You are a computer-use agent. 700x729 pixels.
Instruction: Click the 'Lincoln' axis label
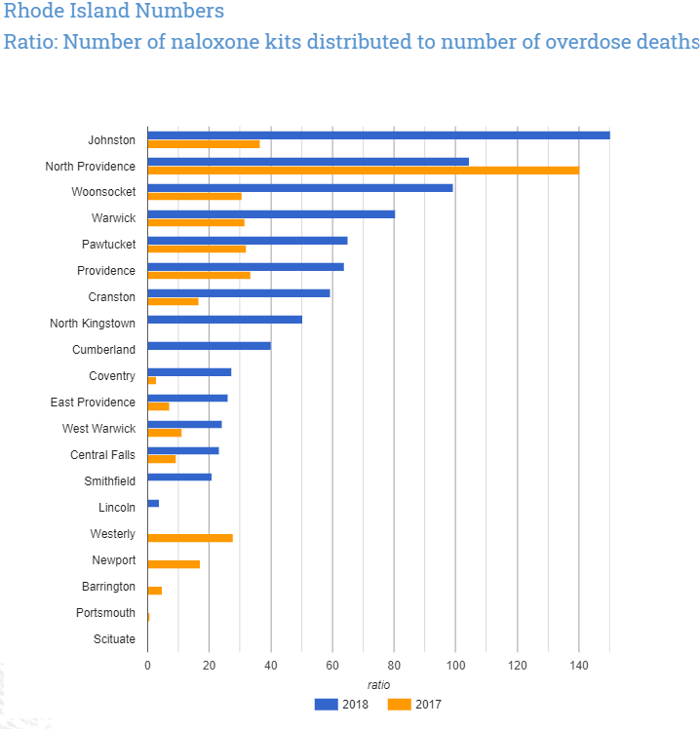[117, 508]
